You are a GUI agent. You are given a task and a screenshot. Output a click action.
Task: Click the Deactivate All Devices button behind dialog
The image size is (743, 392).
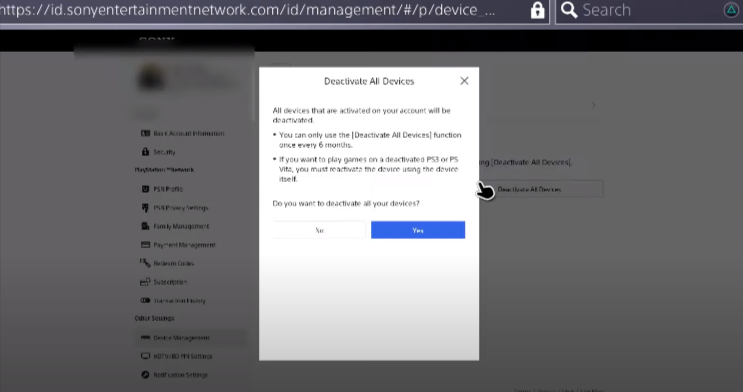tap(541, 189)
